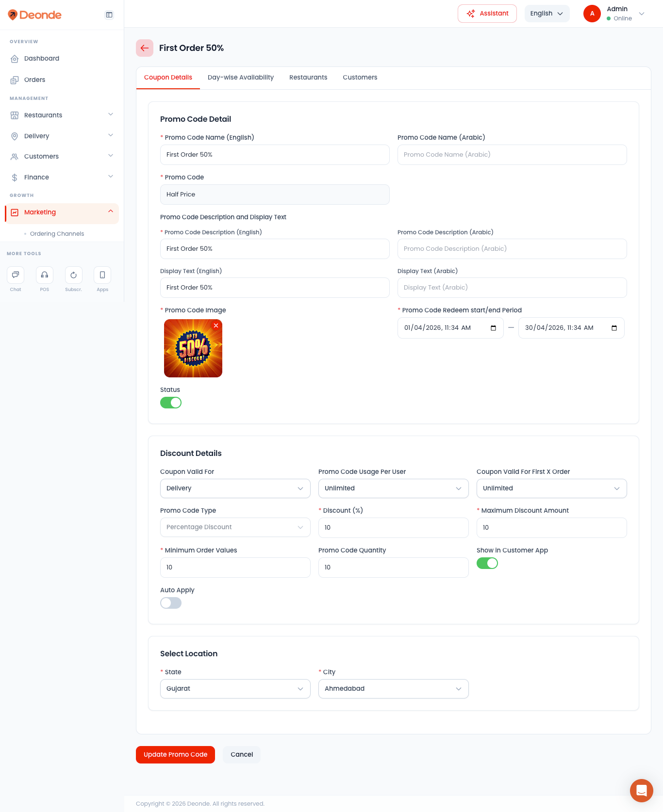Click Promo Code Name (Arabic) field
This screenshot has height=812, width=663.
pyautogui.click(x=512, y=155)
